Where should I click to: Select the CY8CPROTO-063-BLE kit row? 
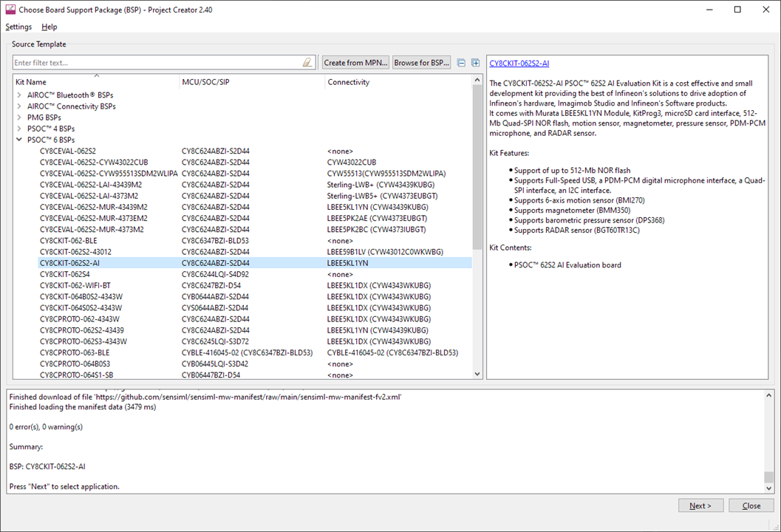click(x=74, y=352)
